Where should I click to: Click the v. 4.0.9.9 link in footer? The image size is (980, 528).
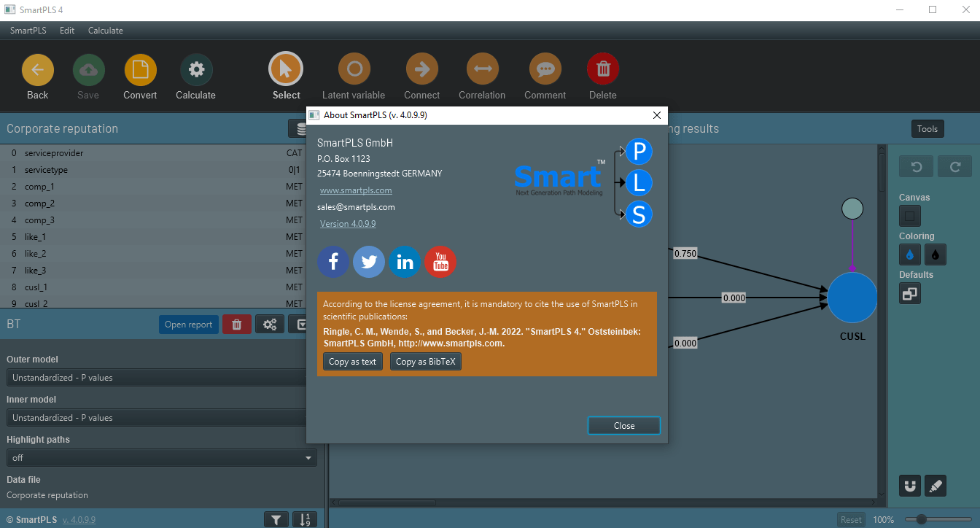(79, 520)
